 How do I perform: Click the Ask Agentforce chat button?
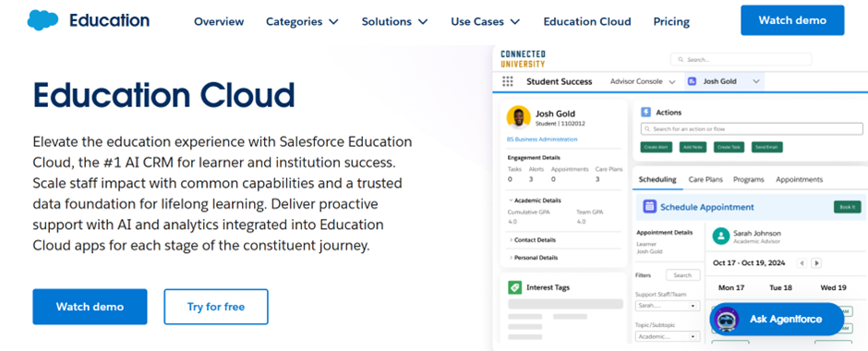[x=776, y=320]
